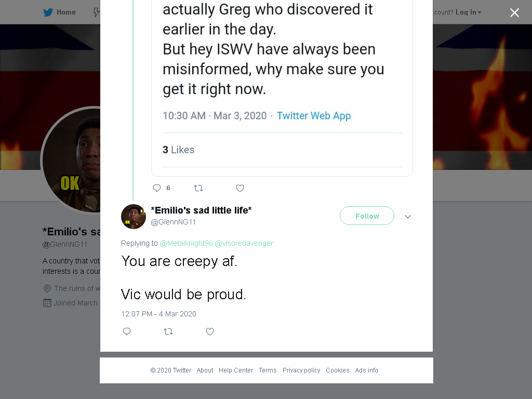Close the tweet overlay with X
Screen dimensions: 532x399
point(514,12)
